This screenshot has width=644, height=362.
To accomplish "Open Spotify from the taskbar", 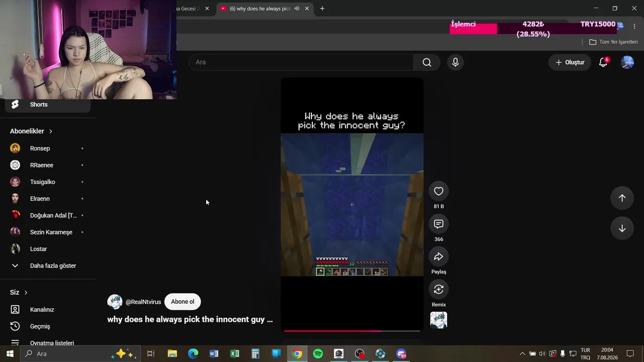I will pyautogui.click(x=318, y=354).
